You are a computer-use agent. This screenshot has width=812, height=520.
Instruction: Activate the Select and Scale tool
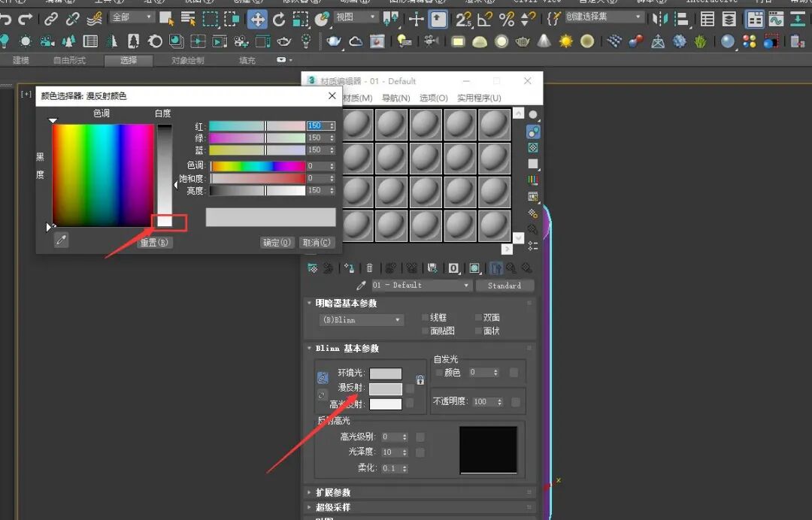tap(300, 20)
